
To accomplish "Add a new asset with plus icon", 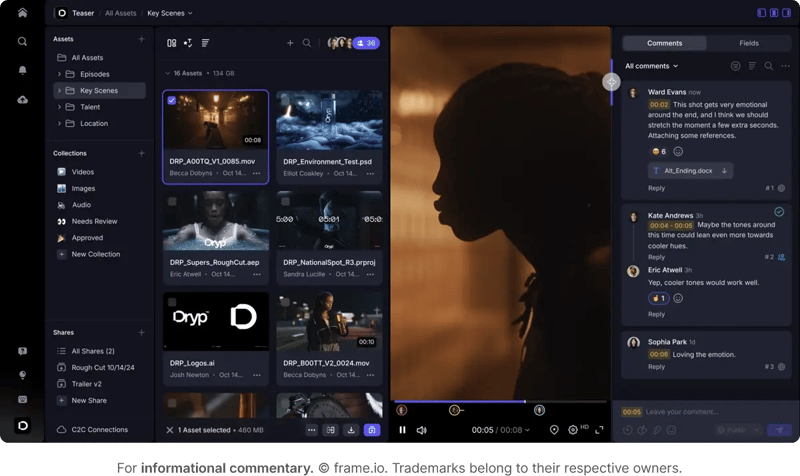I will (x=290, y=43).
